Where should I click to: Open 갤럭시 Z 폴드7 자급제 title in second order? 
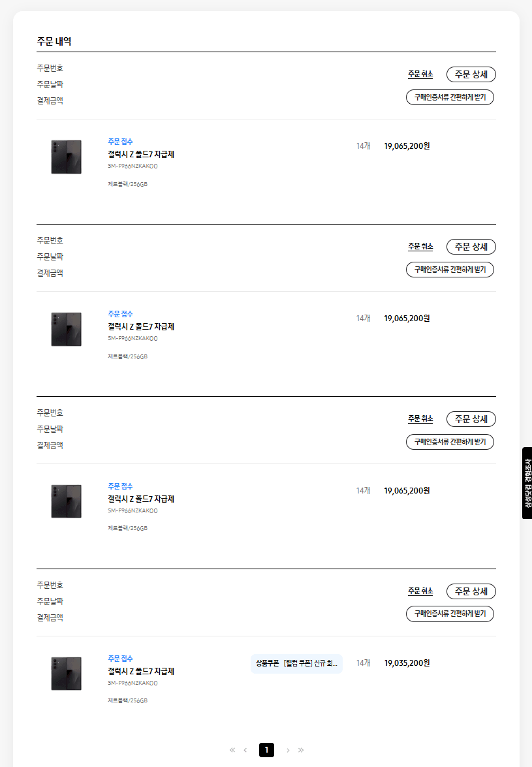141,327
